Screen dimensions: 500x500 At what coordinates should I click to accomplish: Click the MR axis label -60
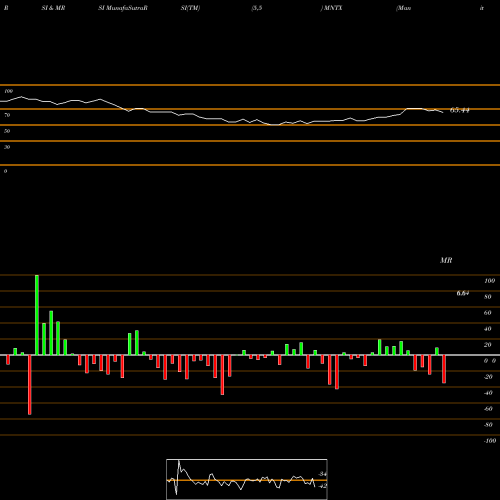(x=488, y=409)
